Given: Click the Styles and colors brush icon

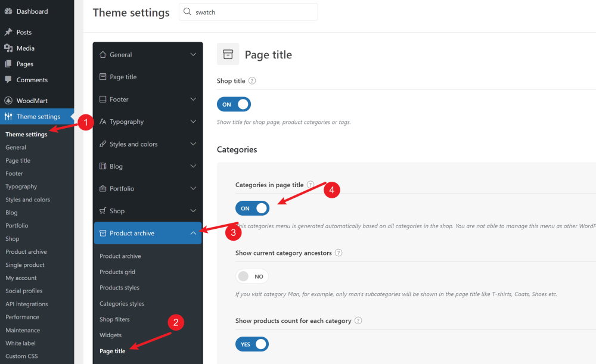Looking at the screenshot, I should click(x=103, y=144).
